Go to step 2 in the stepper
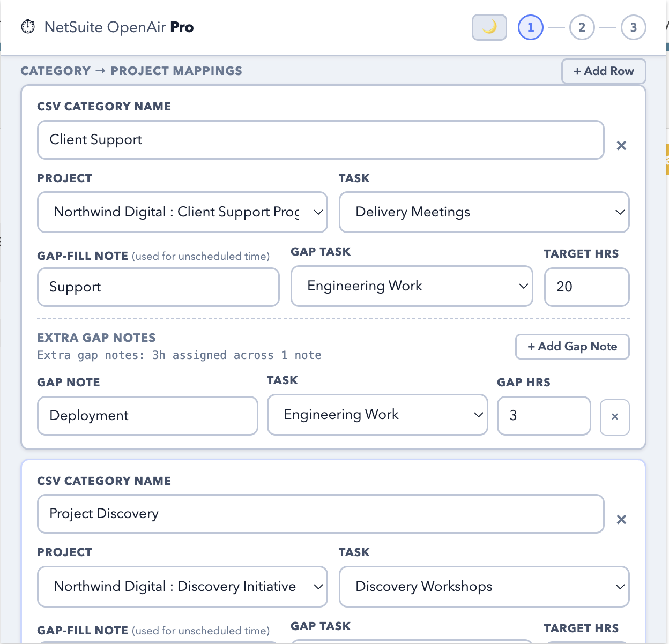Viewport: 669px width, 644px height. 582,27
